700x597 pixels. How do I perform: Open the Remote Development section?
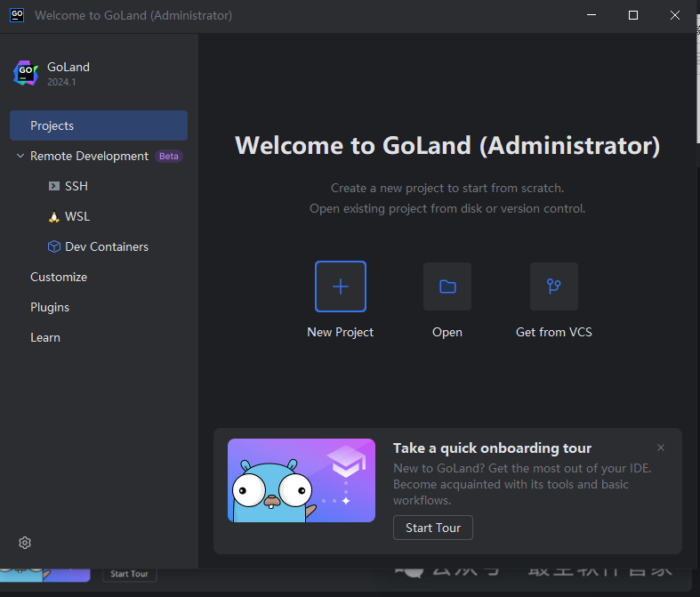pyautogui.click(x=89, y=156)
